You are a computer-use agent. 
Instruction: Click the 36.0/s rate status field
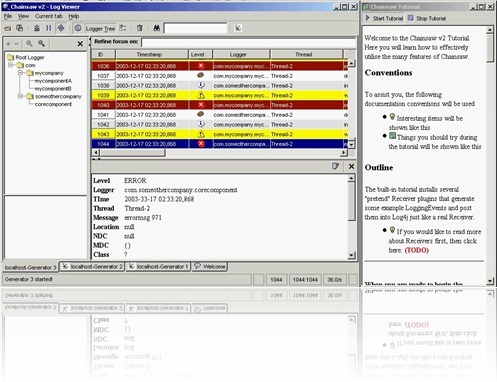(x=335, y=280)
